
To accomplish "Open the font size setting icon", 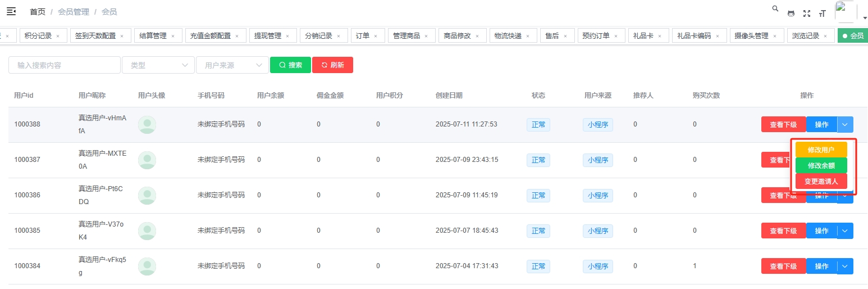I will [x=823, y=13].
